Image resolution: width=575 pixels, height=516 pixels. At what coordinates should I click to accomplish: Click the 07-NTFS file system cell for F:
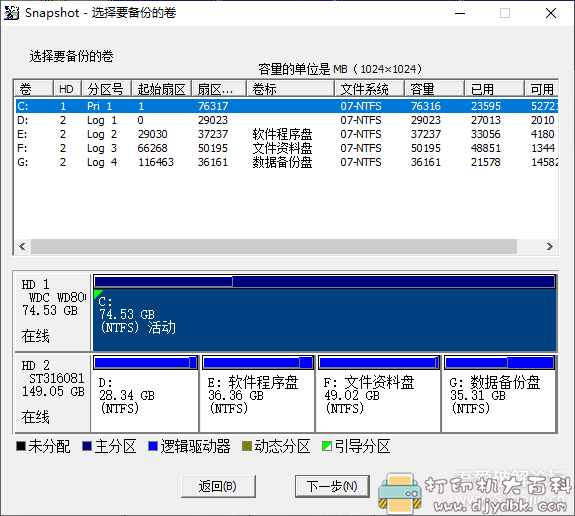point(361,148)
